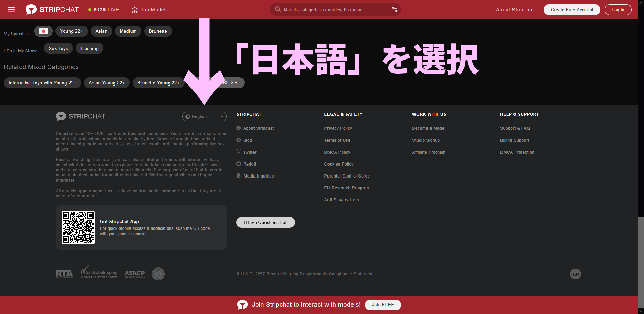Click the SafeLabeling.org compliant badge
The image size is (644, 314).
tap(99, 273)
